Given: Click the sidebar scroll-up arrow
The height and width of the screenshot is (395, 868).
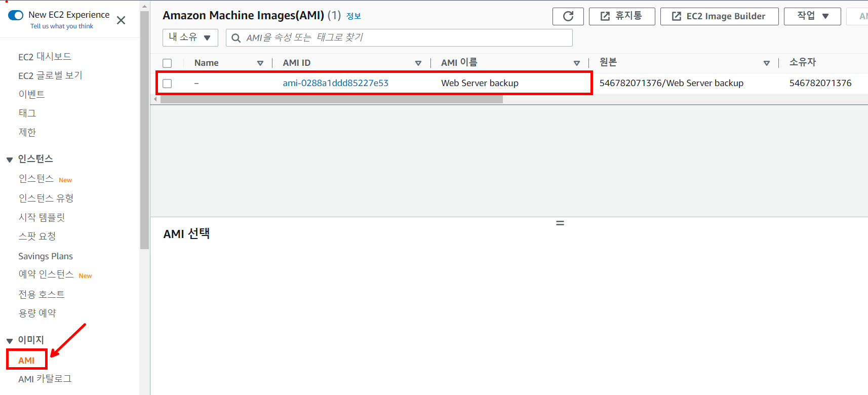Looking at the screenshot, I should (x=144, y=7).
